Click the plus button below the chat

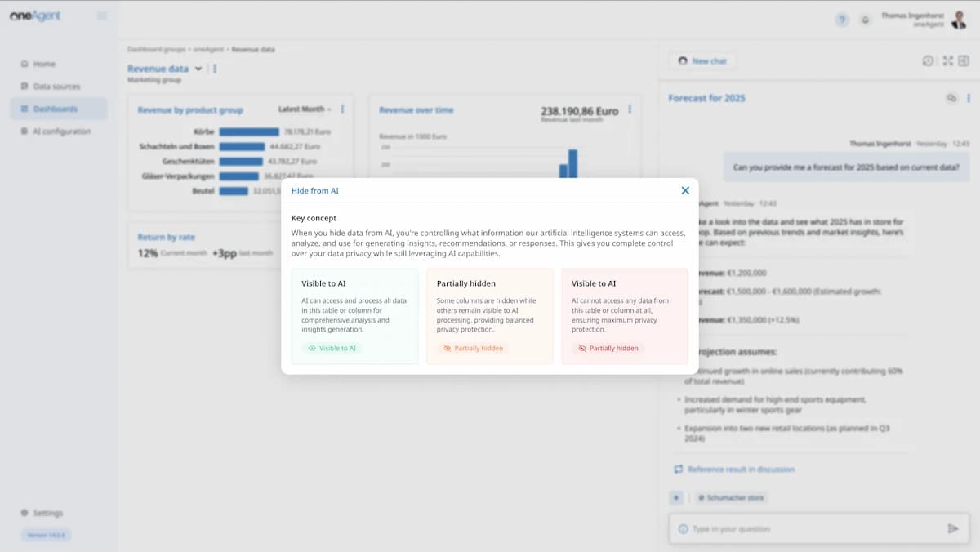tap(676, 497)
